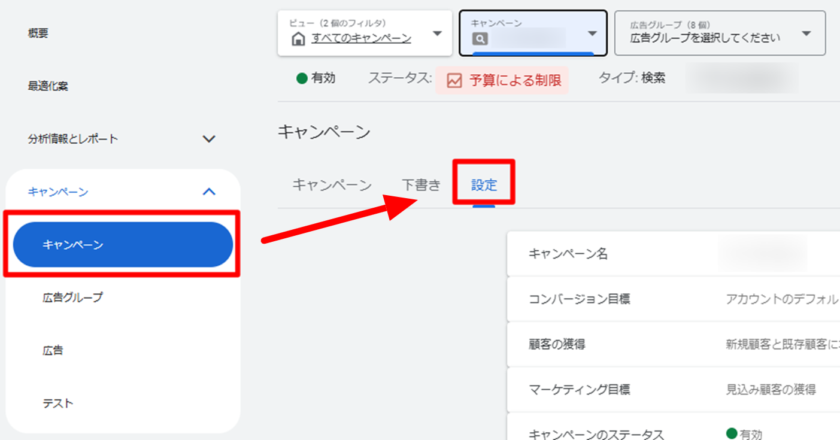Select the highlighted キャンペーン sidebar item
The width and height of the screenshot is (840, 440).
point(120,244)
